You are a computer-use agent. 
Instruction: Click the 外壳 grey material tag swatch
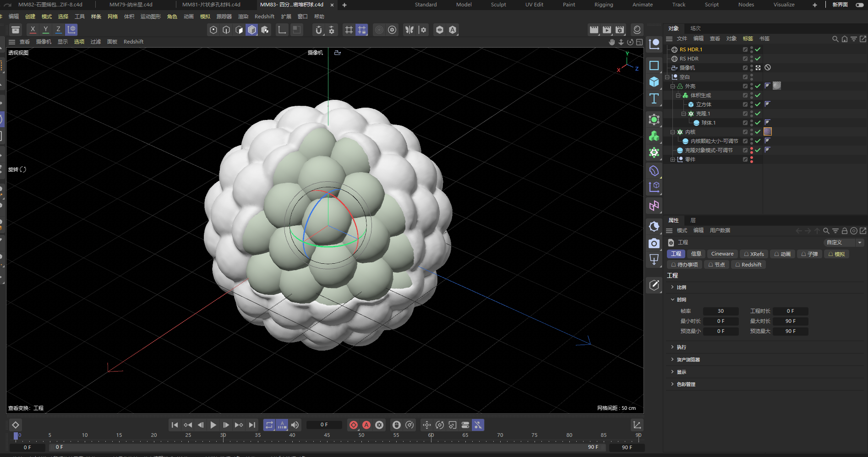tap(777, 86)
